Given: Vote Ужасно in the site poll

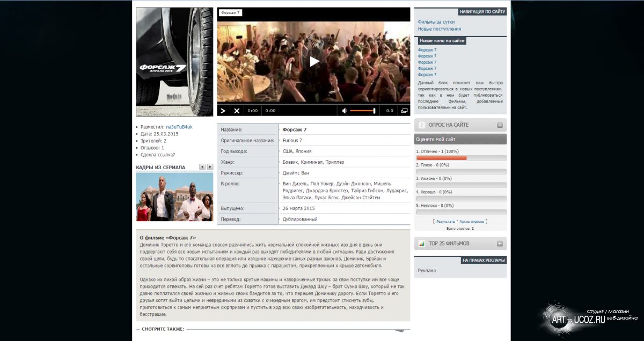Looking at the screenshot, I should pos(434,178).
